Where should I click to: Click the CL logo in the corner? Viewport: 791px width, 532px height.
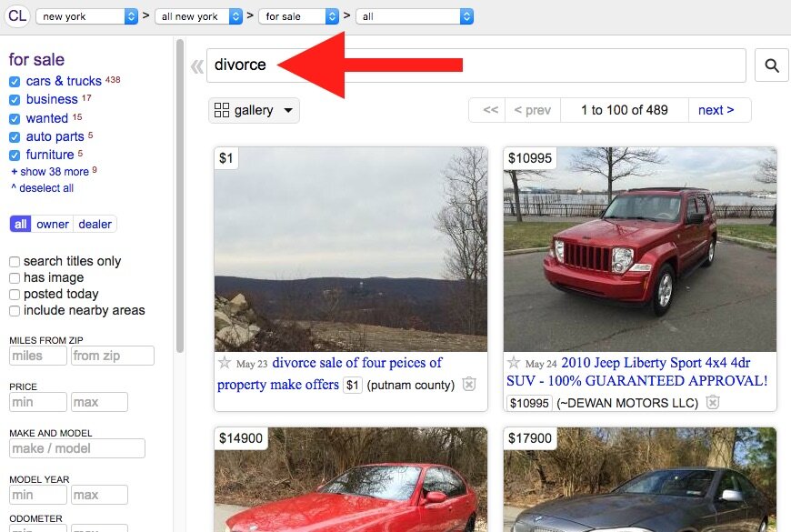coord(17,15)
